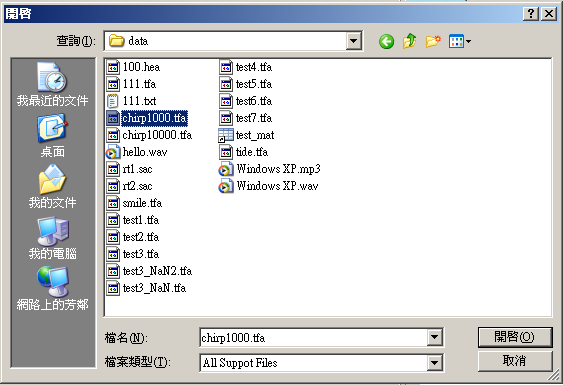Open the View menu icon
This screenshot has width=563, height=385.
point(460,41)
